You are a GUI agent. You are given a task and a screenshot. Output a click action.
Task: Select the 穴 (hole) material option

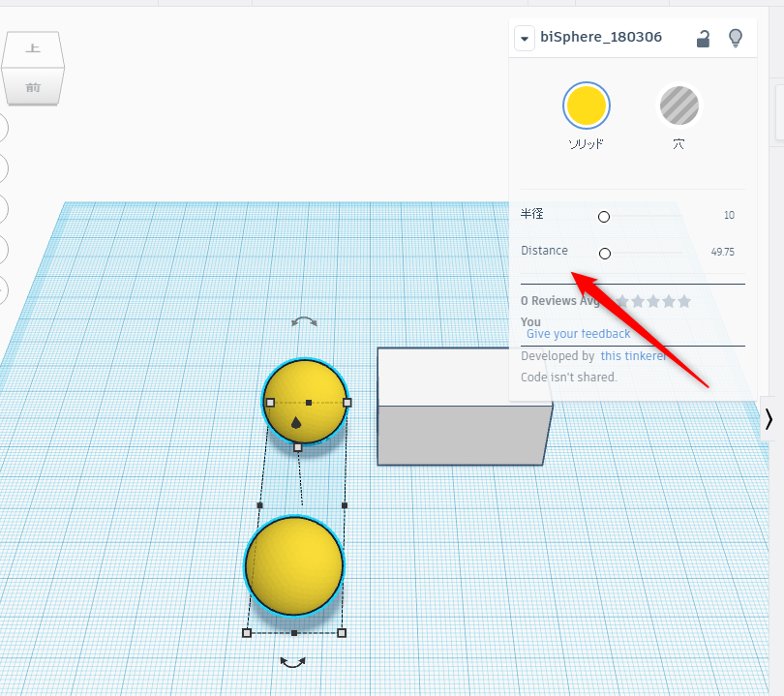tap(678, 106)
